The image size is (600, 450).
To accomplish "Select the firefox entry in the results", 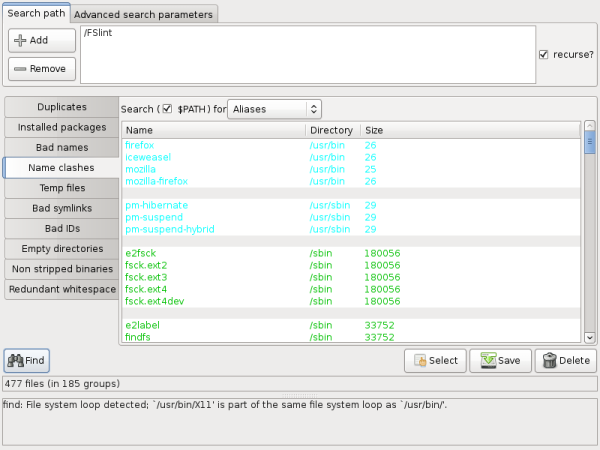I will tap(141, 145).
